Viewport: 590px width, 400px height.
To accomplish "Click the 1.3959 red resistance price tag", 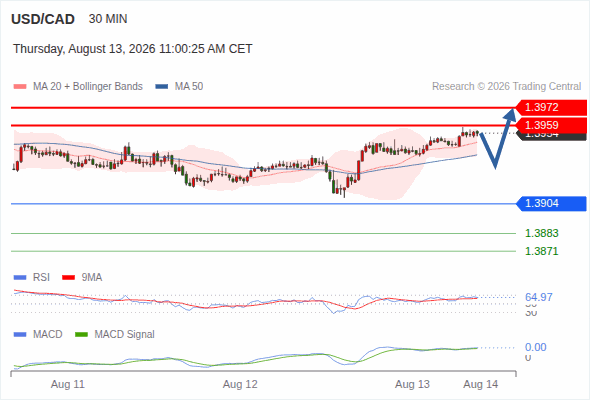I will pos(551,125).
